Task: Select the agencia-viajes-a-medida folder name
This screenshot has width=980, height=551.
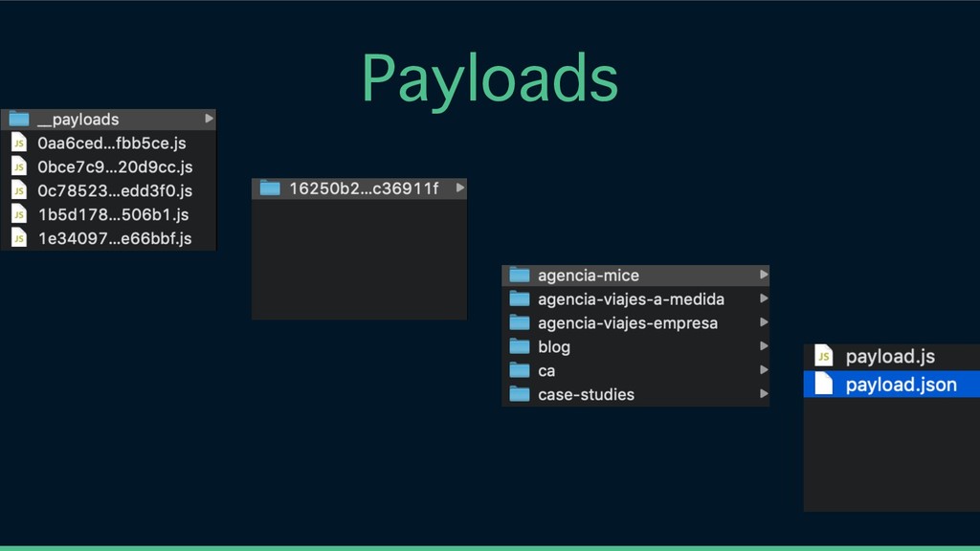Action: (x=632, y=298)
